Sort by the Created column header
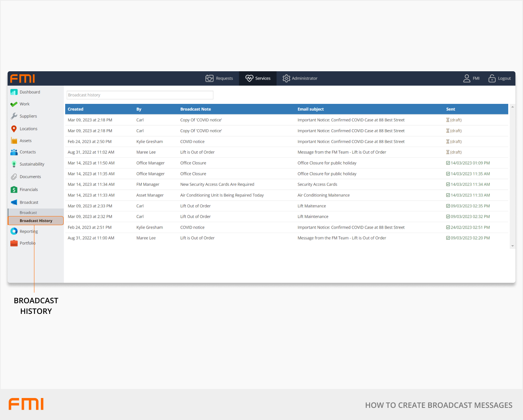 75,109
